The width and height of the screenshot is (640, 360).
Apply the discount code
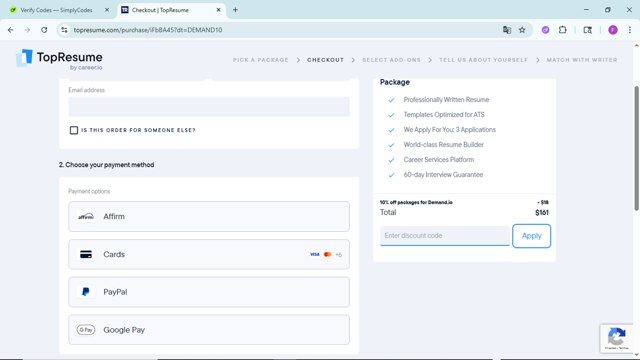531,236
